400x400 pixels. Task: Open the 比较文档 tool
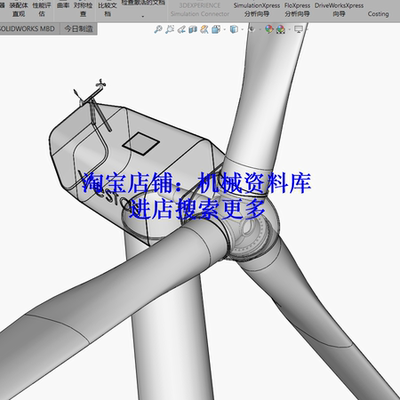pyautogui.click(x=107, y=10)
